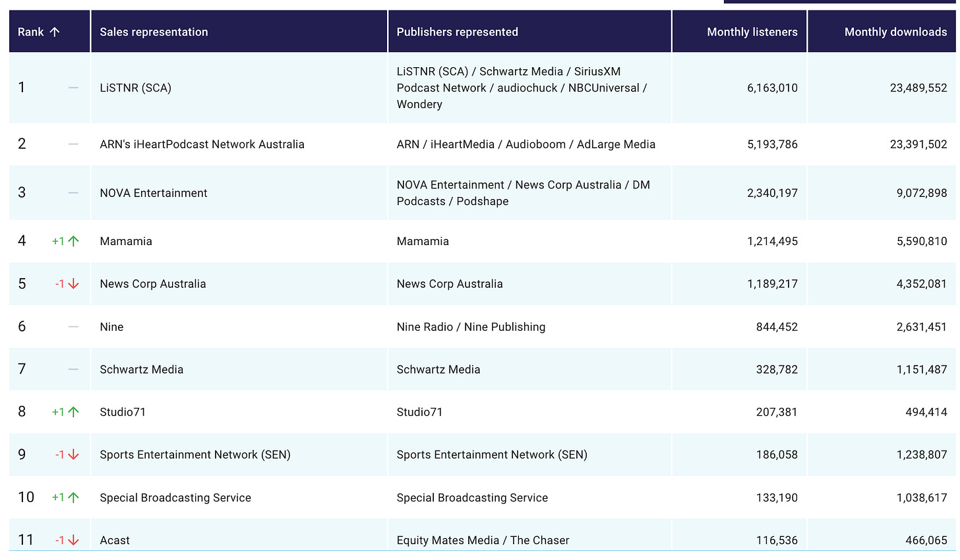Click monthly downloads value 9,072,898
The width and height of the screenshot is (960, 560).
pyautogui.click(x=922, y=193)
